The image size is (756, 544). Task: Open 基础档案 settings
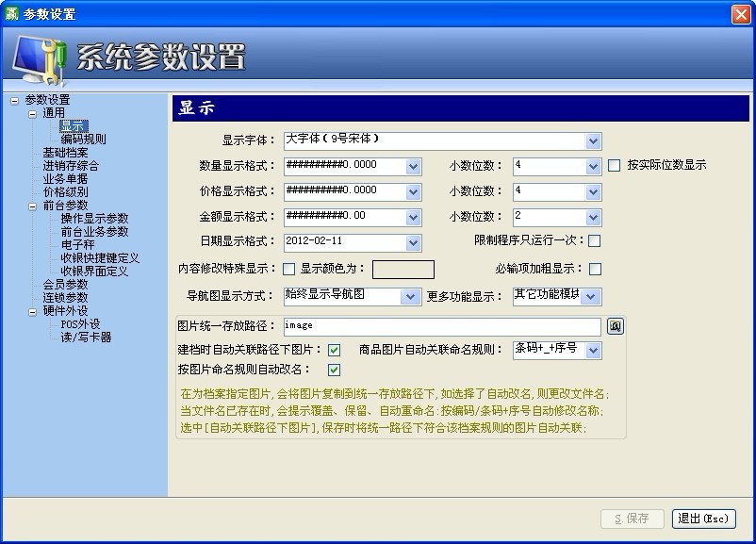click(66, 153)
